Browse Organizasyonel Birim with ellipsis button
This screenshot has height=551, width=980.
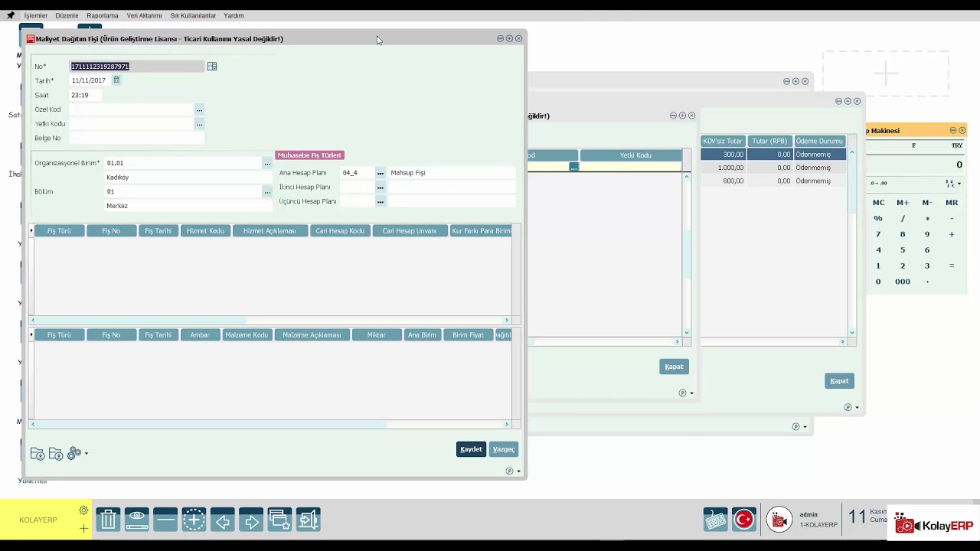(267, 163)
